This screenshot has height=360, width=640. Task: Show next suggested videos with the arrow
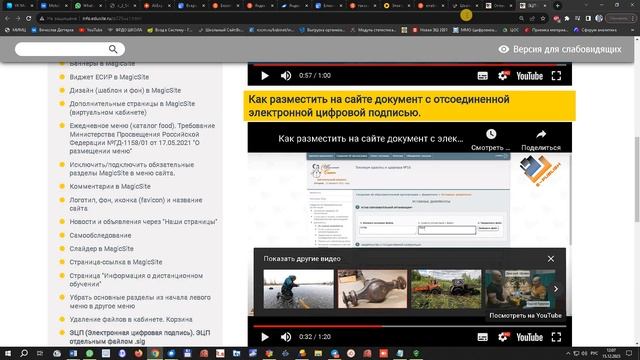pos(556,289)
